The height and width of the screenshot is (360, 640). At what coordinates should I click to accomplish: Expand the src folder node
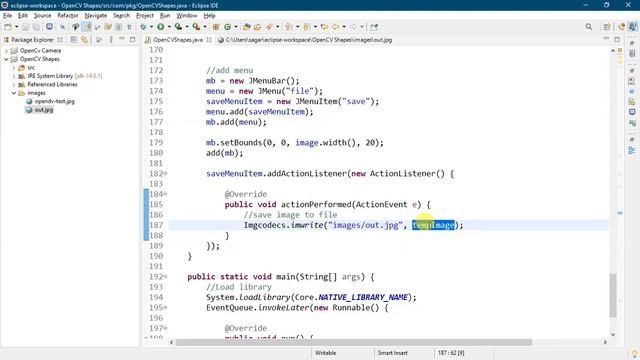click(13, 68)
